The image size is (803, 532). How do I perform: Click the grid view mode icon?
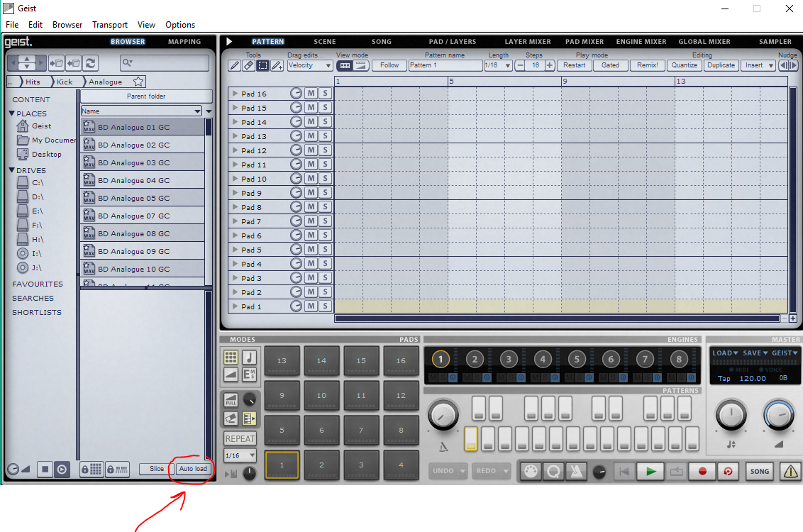(x=345, y=65)
